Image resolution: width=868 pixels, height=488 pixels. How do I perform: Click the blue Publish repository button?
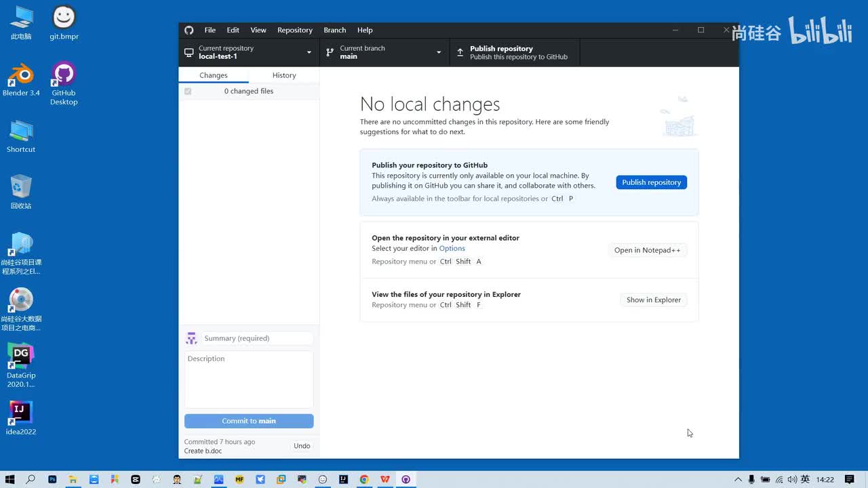tap(651, 182)
